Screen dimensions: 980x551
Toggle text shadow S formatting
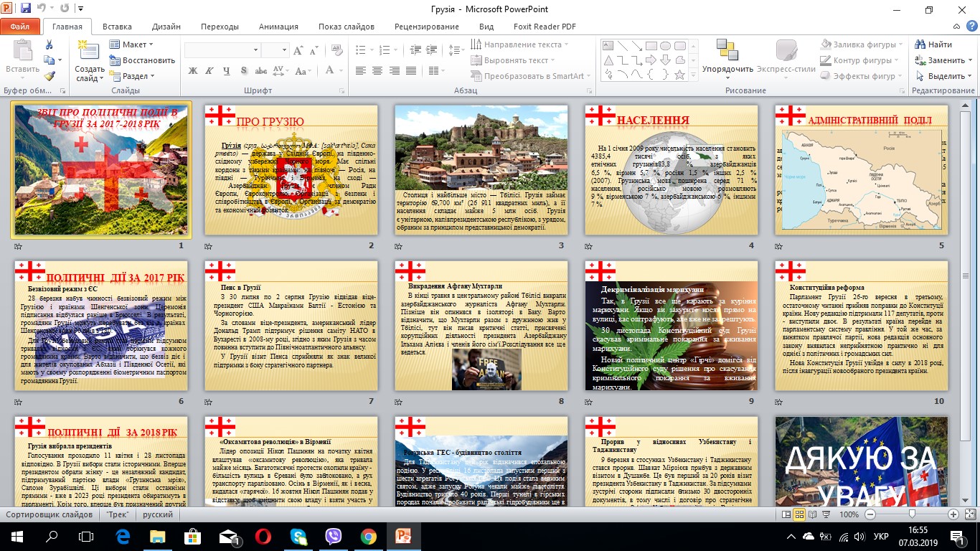click(x=244, y=70)
